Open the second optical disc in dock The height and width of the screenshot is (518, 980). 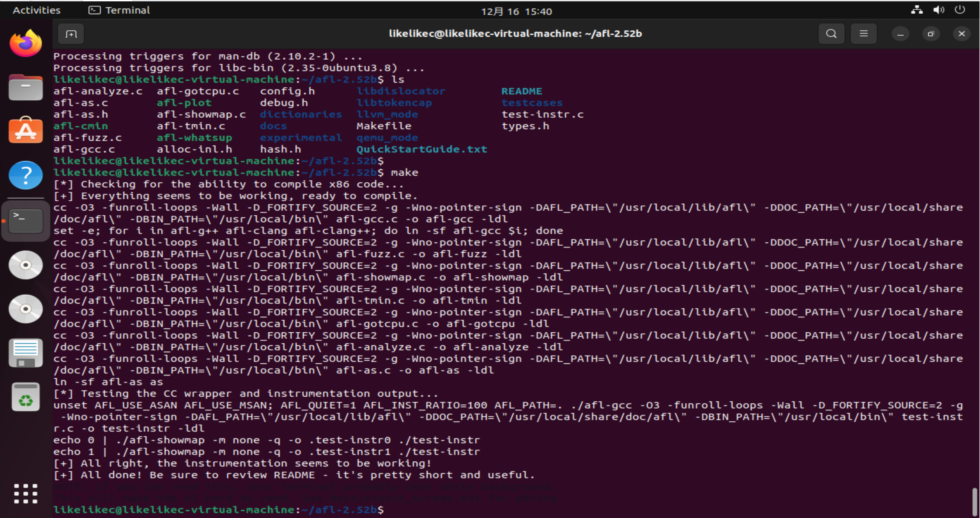25,308
